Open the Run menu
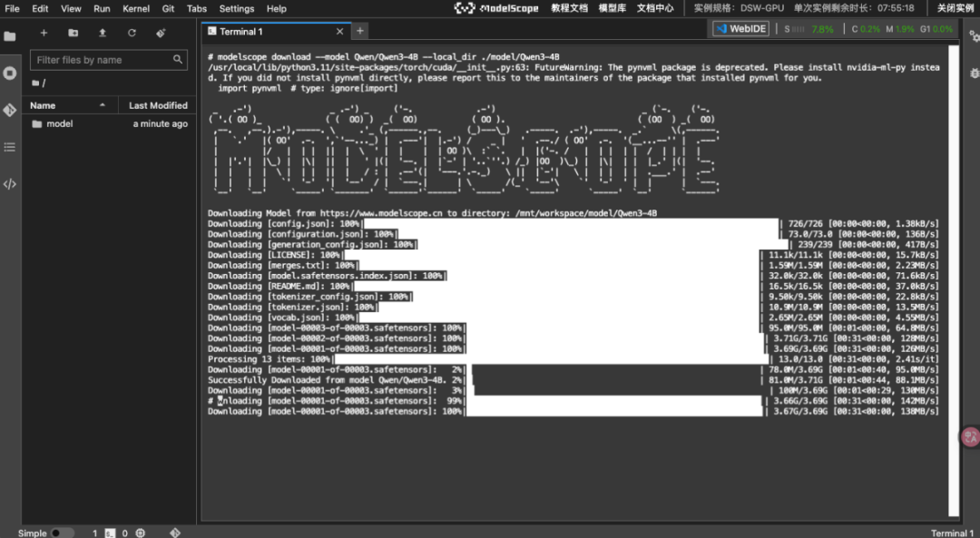 (102, 9)
